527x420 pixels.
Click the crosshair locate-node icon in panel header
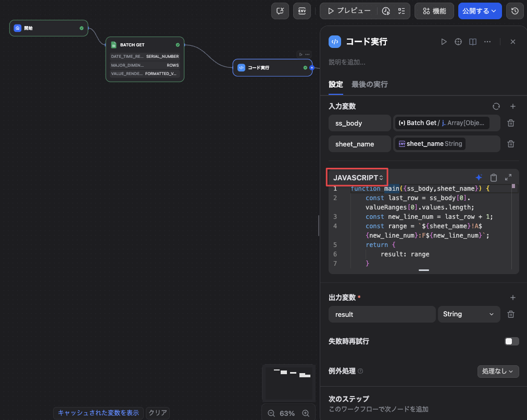point(458,42)
